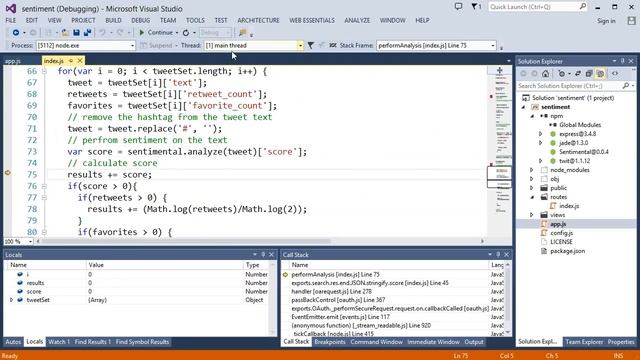The image size is (640, 360).
Task: Click the Save All toolbar icon
Action: pos(87,33)
